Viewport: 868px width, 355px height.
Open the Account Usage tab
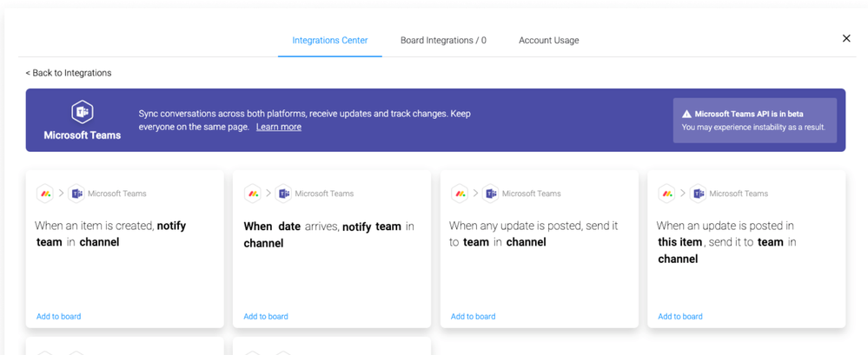click(548, 41)
